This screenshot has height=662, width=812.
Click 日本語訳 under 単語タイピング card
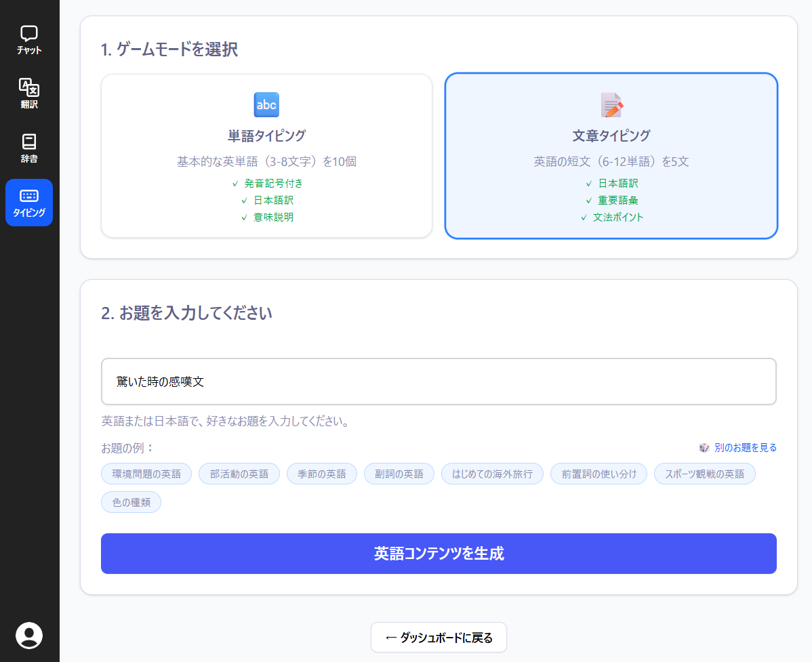[x=273, y=201]
